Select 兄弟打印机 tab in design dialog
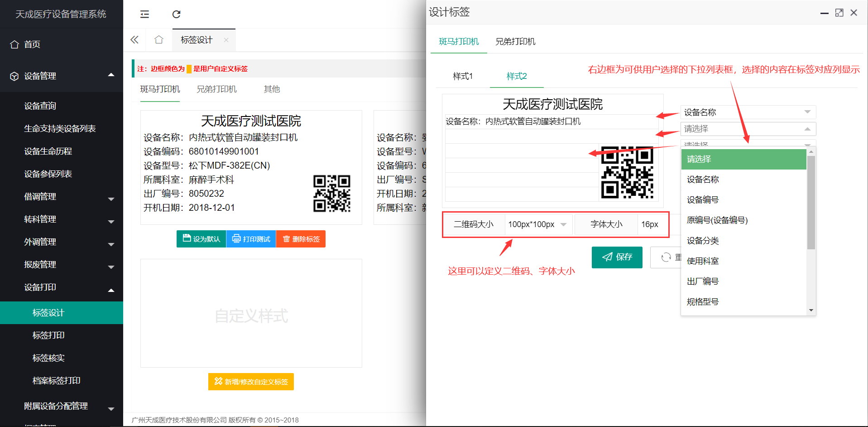Image resolution: width=868 pixels, height=427 pixels. (515, 42)
